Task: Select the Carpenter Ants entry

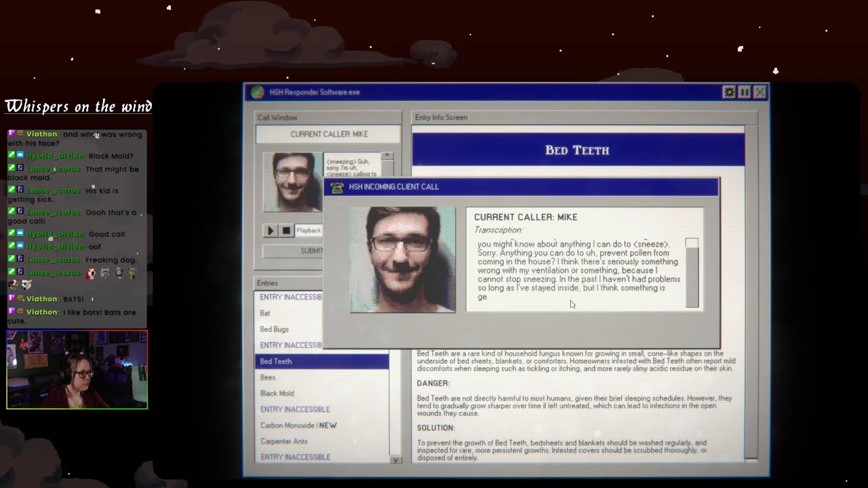Action: pos(322,441)
